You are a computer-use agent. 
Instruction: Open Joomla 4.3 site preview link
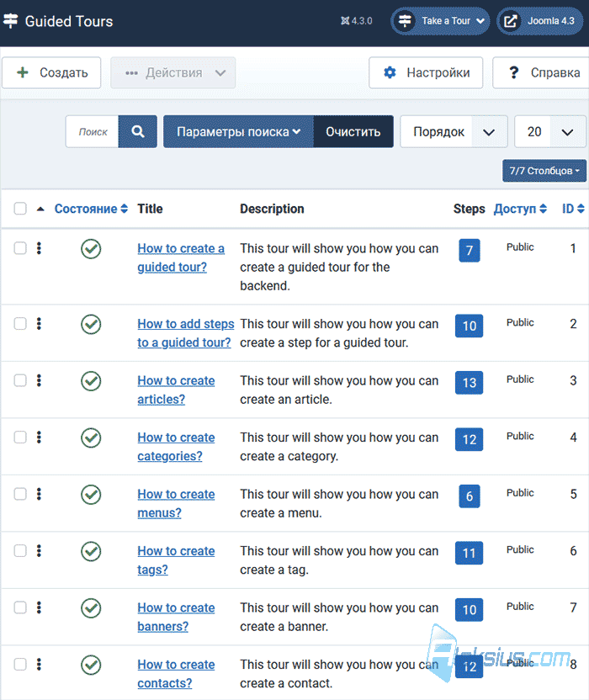pos(540,21)
